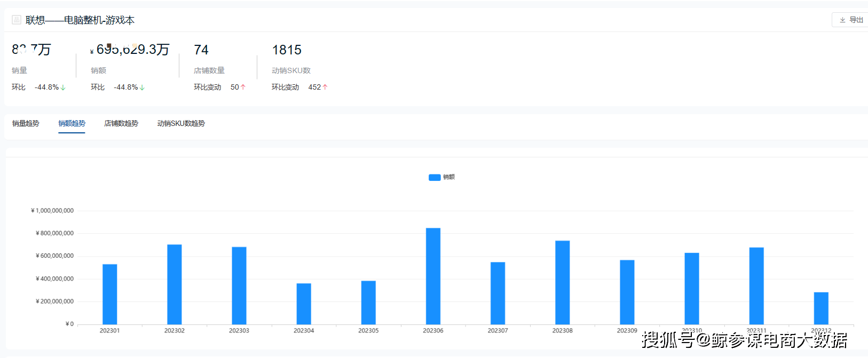Click the 202309 x-axis label
The image size is (868, 358).
(627, 331)
